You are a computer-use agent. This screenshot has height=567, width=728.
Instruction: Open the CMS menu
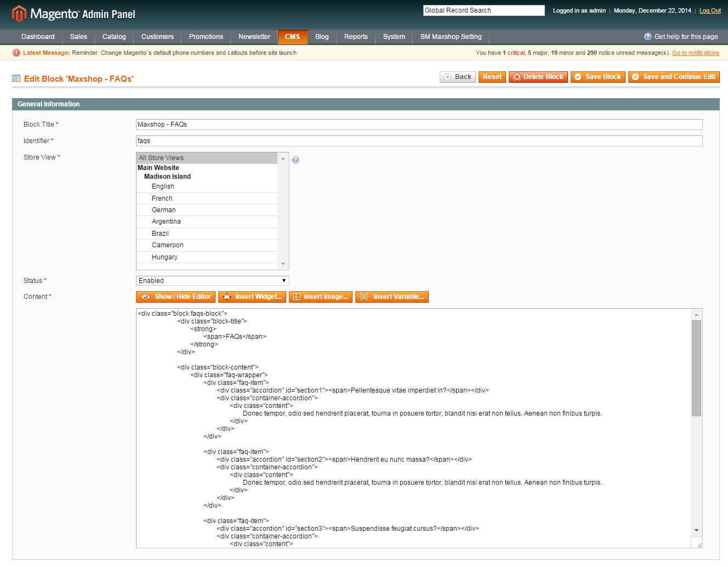click(292, 37)
